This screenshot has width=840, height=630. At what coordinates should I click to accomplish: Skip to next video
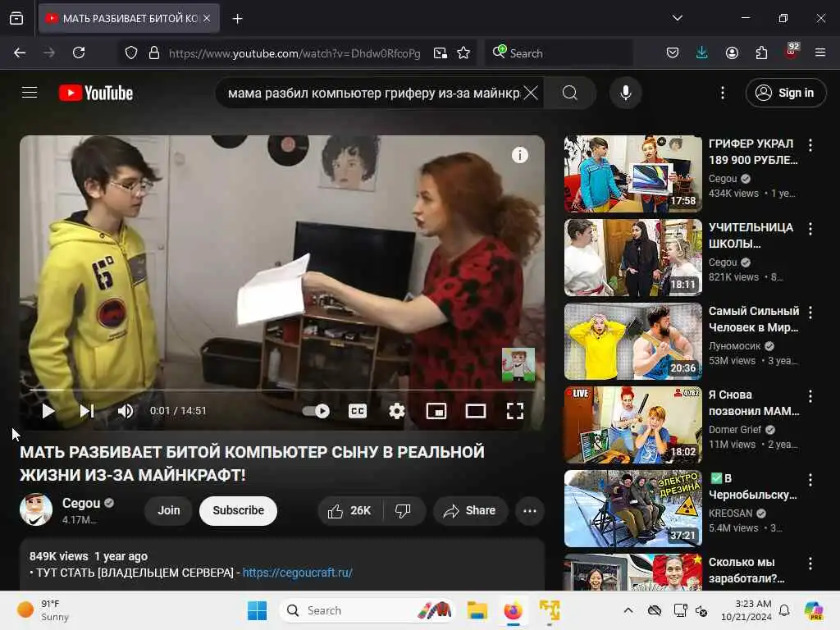[87, 411]
